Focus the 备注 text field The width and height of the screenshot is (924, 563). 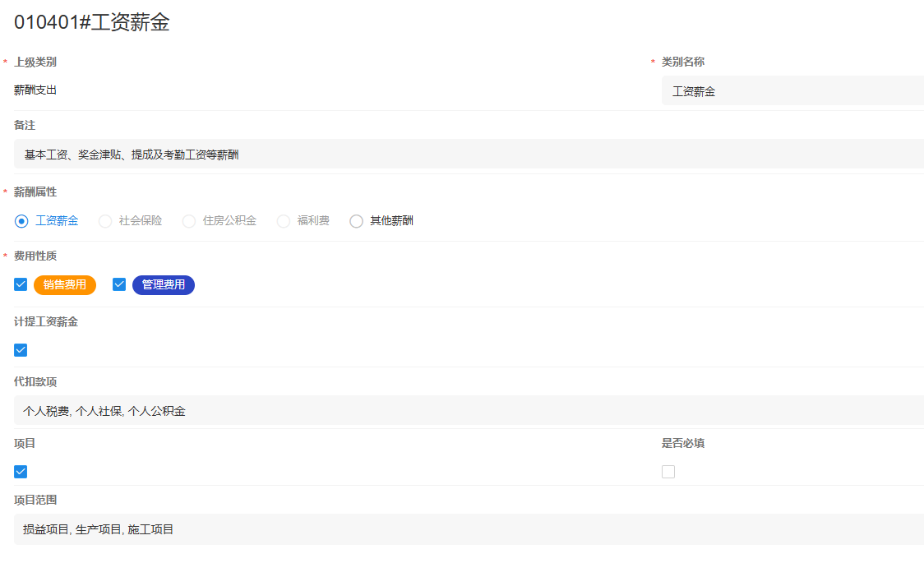click(x=469, y=155)
